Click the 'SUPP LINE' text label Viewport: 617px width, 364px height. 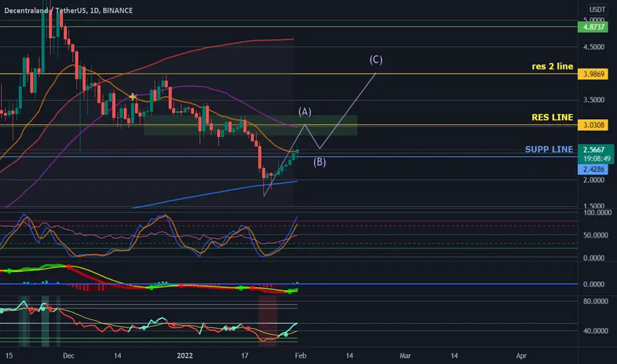pyautogui.click(x=549, y=149)
